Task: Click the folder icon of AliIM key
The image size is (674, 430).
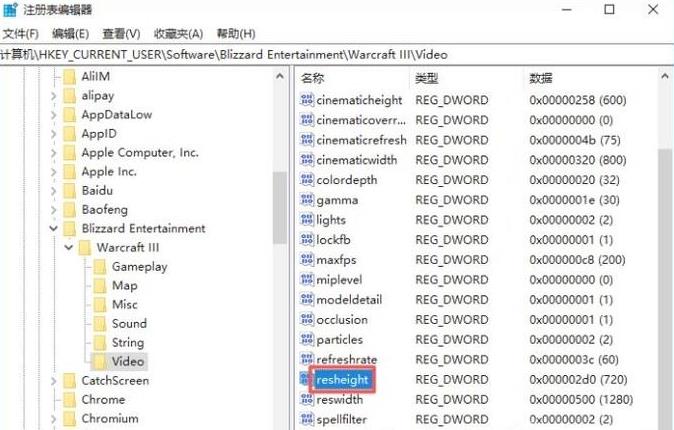Action: (69, 77)
